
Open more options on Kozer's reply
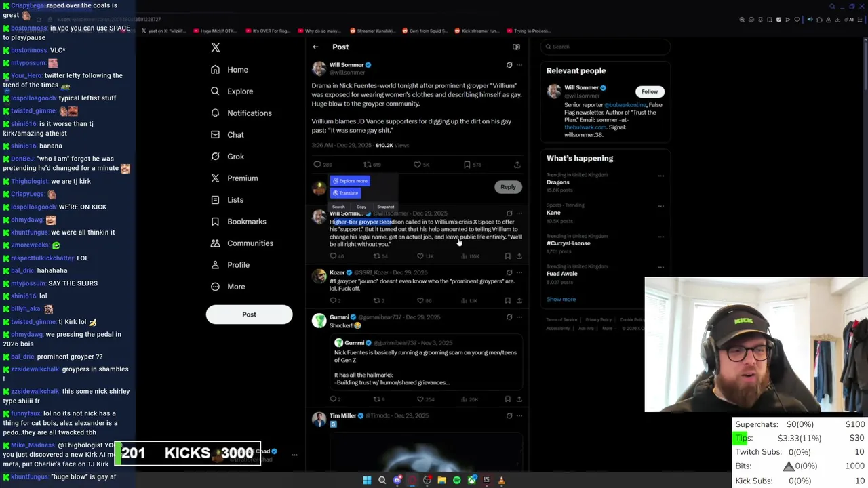(x=519, y=272)
